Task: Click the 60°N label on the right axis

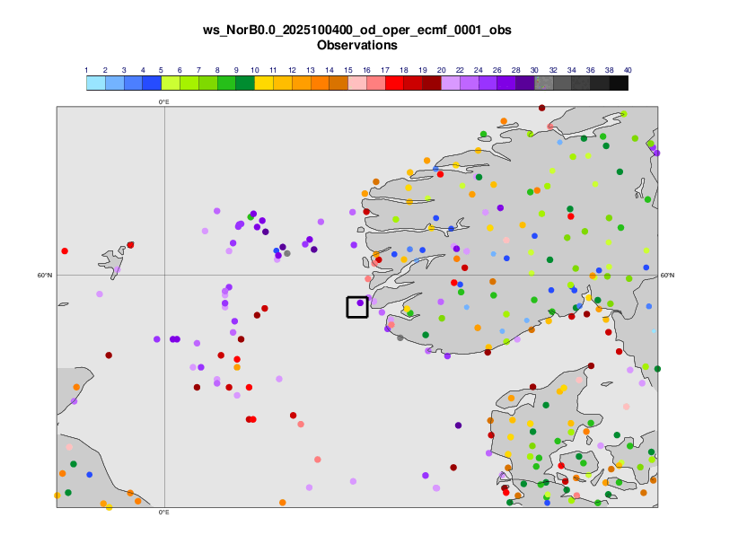Action: (x=666, y=276)
